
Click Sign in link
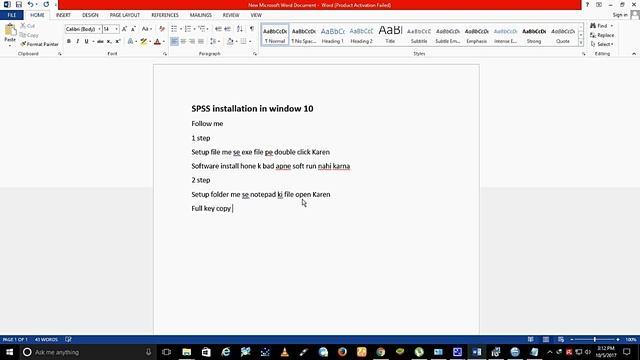tap(620, 15)
